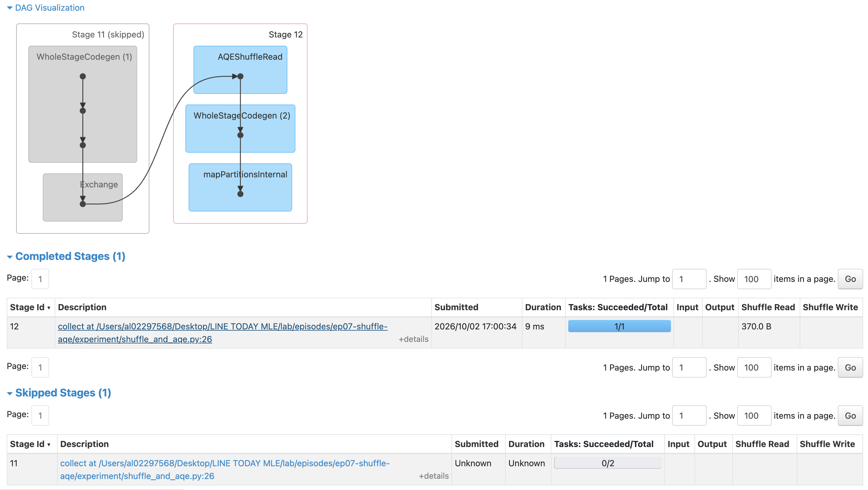Select WholeStageCodegen (1) node in Stage 11
The width and height of the screenshot is (868, 490).
click(83, 105)
